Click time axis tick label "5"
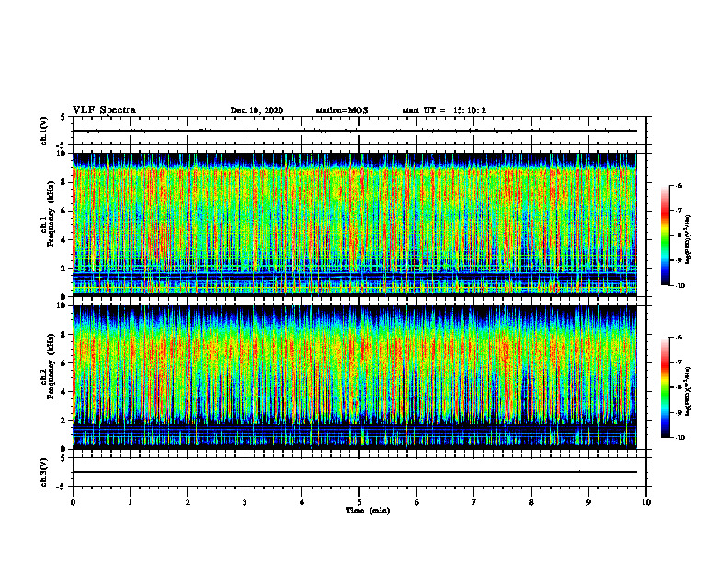The width and height of the screenshot is (728, 563). point(359,502)
